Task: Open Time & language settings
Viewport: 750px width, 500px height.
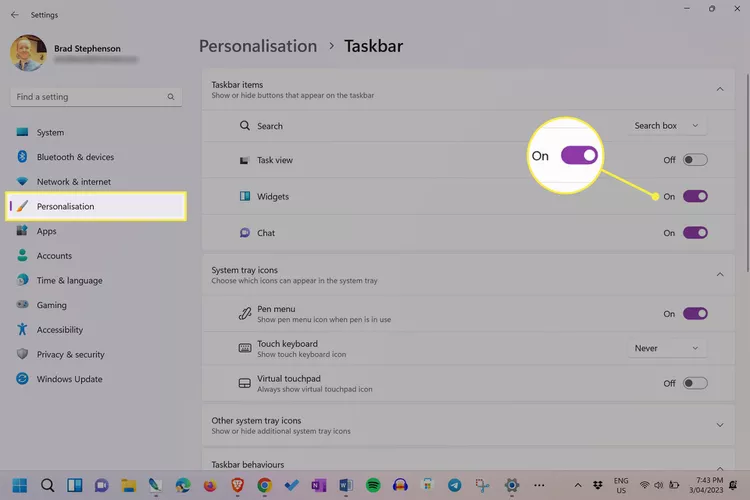Action: point(96,280)
